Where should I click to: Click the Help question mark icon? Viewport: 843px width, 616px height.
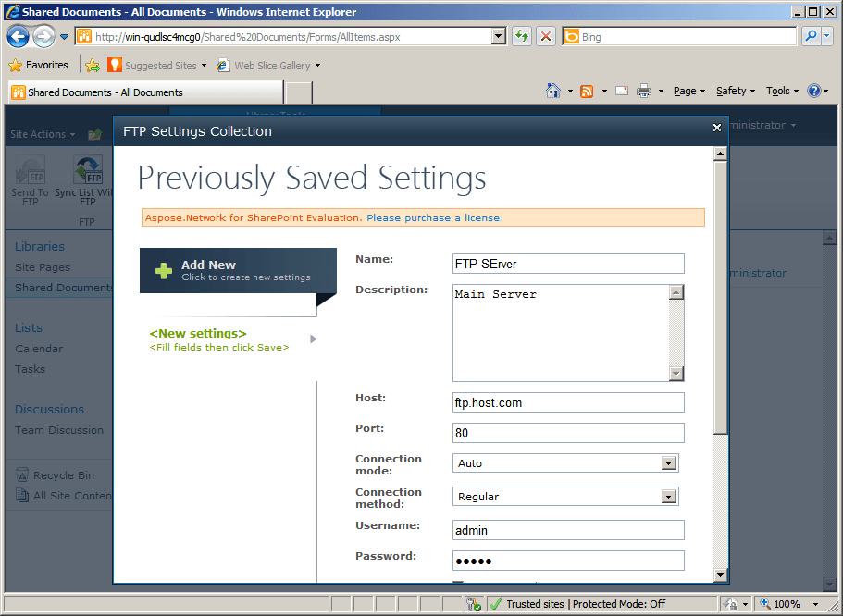pos(814,91)
